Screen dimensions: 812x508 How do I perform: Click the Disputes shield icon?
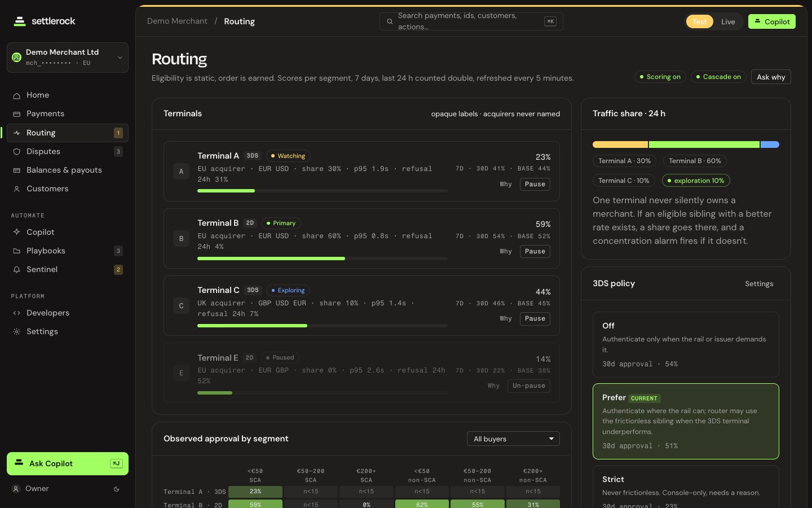pyautogui.click(x=17, y=151)
